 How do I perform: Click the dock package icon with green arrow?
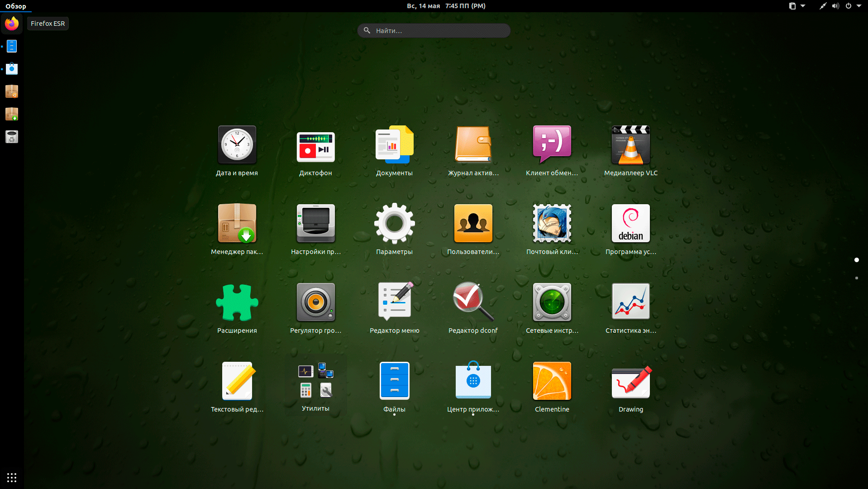[12, 114]
